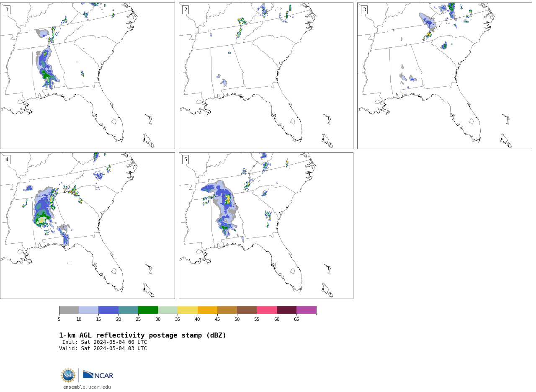Click the panel number 2 label
The width and height of the screenshot is (536, 392).
pyautogui.click(x=186, y=10)
